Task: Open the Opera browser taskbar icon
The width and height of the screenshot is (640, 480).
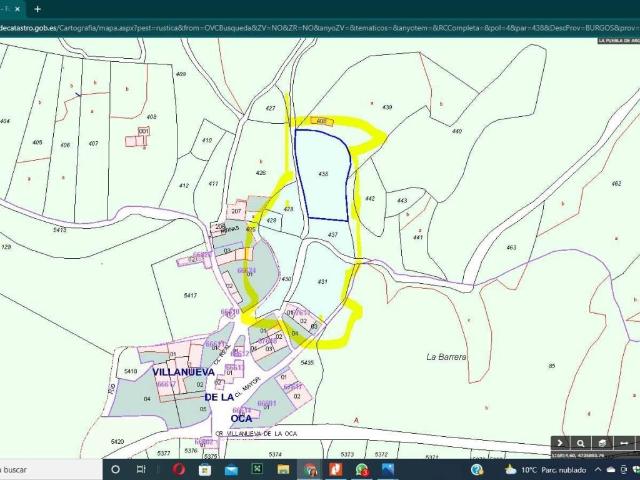Action: [x=179, y=469]
